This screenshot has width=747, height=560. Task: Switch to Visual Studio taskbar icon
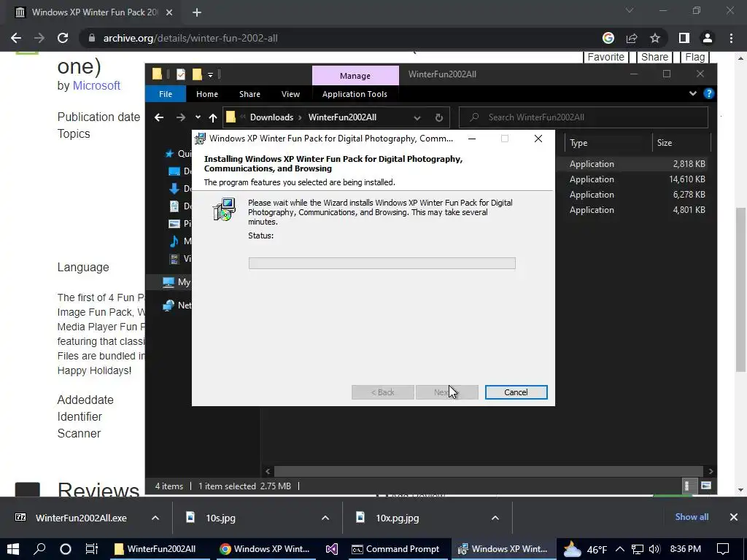pos(332,549)
